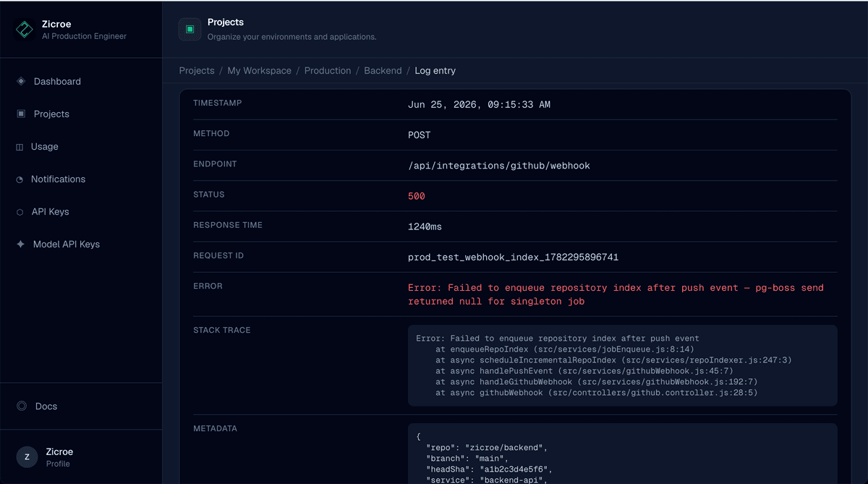This screenshot has width=868, height=484.
Task: Click the Zicroe logo icon
Action: [25, 30]
